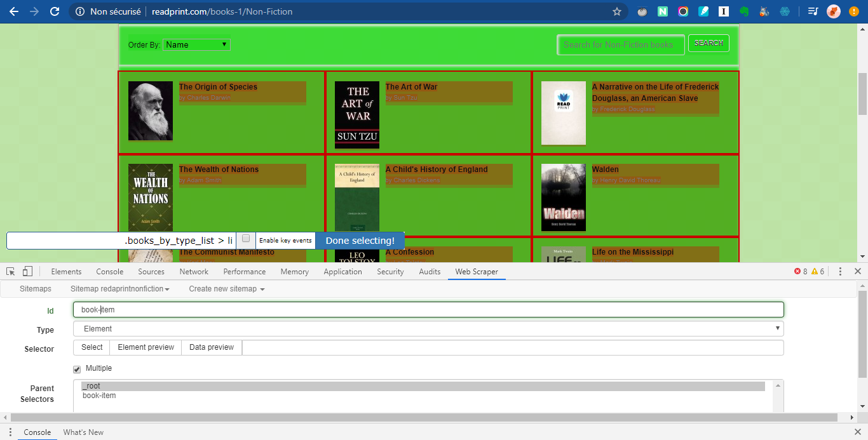Viewport: 868px width, 440px height.
Task: Click the red error count indicator
Action: coord(801,271)
